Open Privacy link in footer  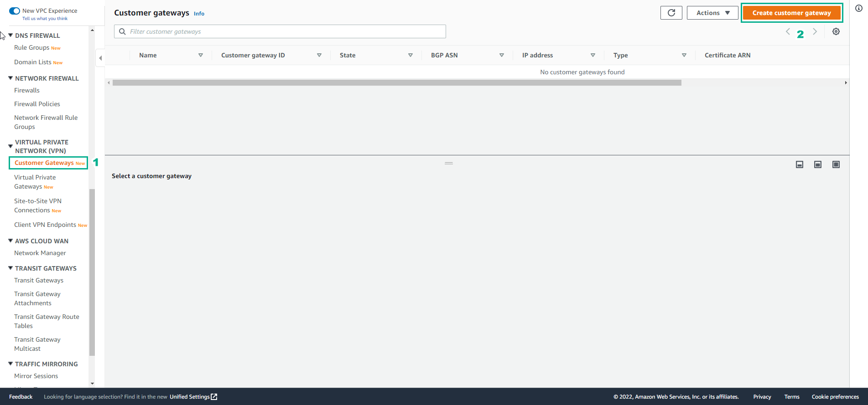coord(762,397)
